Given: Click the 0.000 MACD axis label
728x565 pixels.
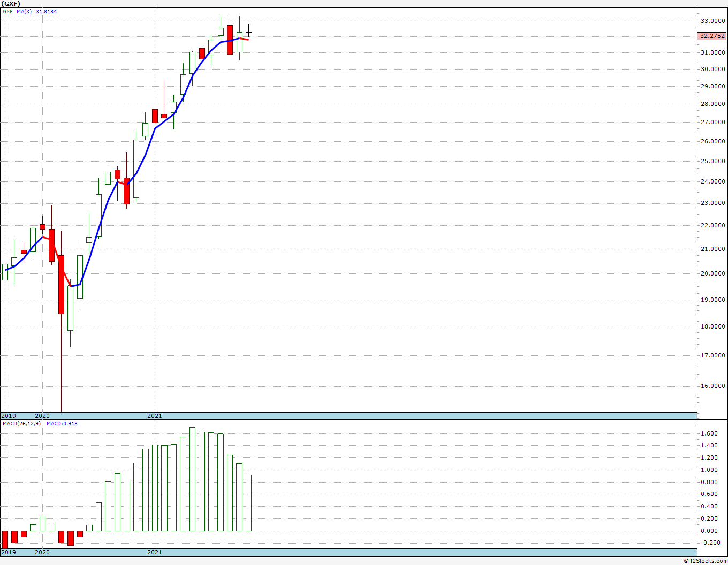Looking at the screenshot, I should 709,531.
